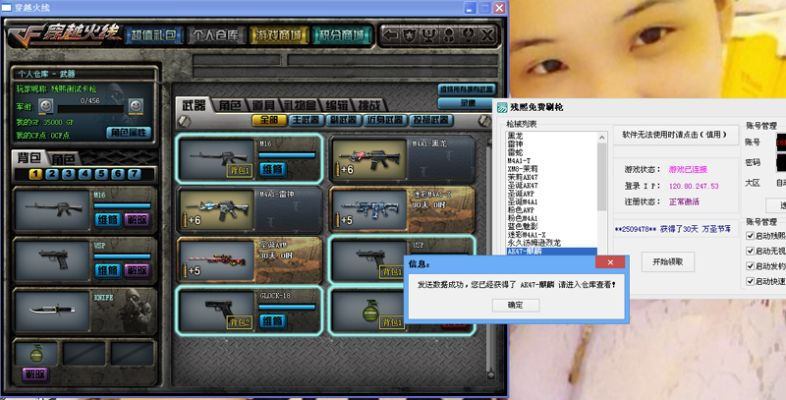Image resolution: width=786 pixels, height=400 pixels.
Task: Click the USP pistol in backpack panel
Action: (x=52, y=257)
